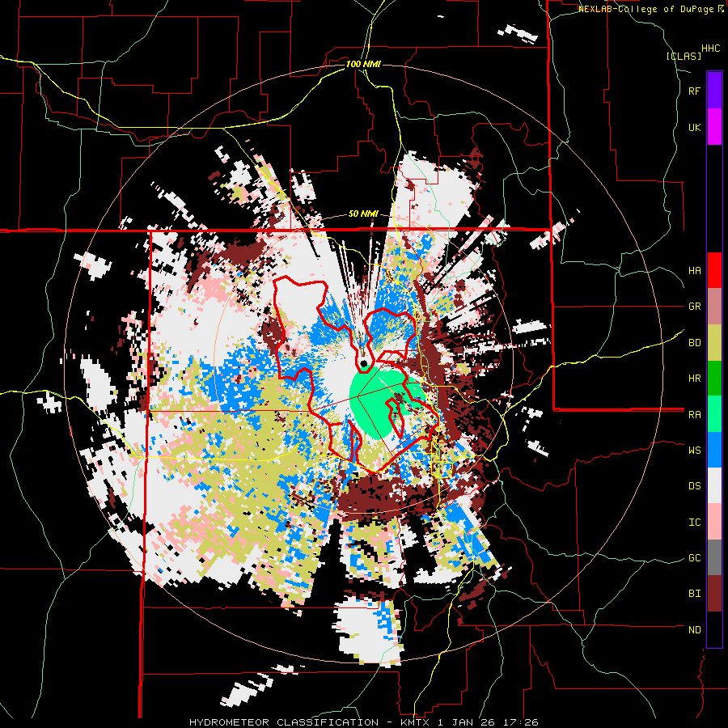
Task: Click the BD legend label
Action: point(694,343)
